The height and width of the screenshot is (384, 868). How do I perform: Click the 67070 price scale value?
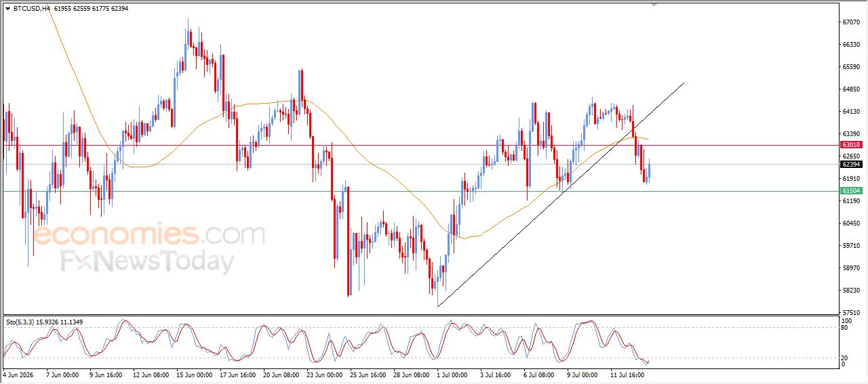tap(850, 22)
